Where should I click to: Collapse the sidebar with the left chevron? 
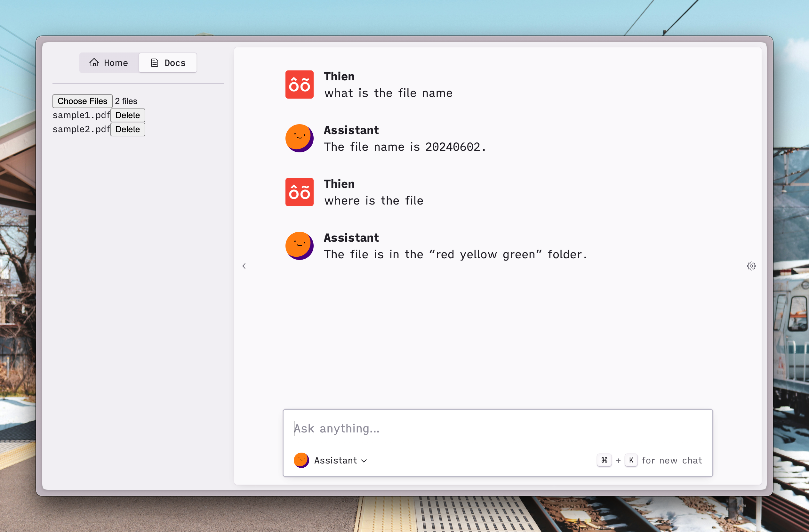244,266
